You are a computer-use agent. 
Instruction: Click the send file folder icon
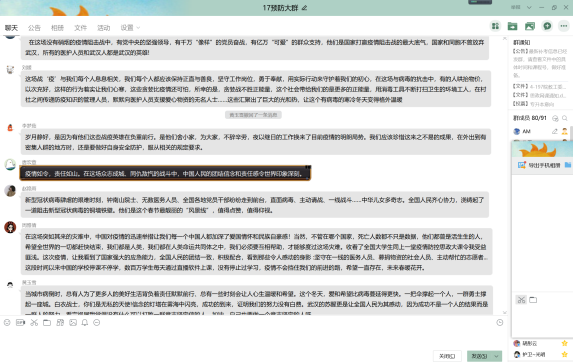coord(47,323)
